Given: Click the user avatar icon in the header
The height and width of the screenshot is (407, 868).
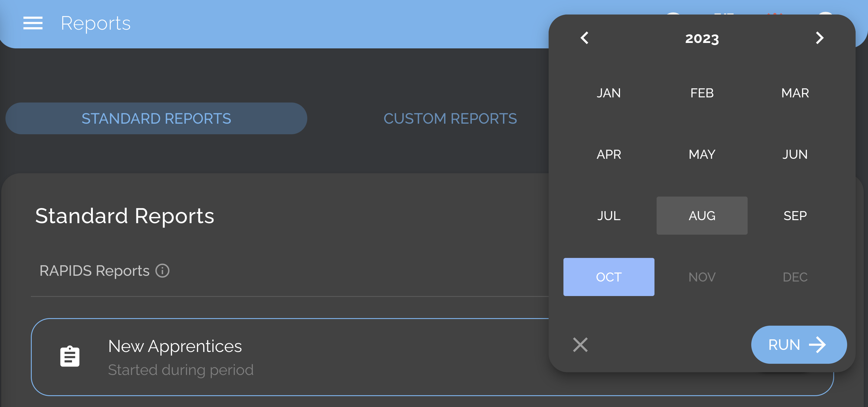Looking at the screenshot, I should coord(826,14).
